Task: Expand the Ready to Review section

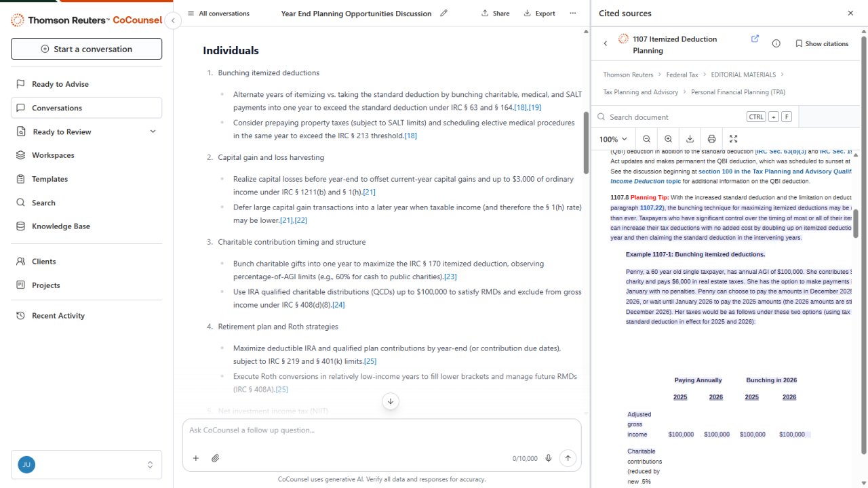Action: (153, 131)
